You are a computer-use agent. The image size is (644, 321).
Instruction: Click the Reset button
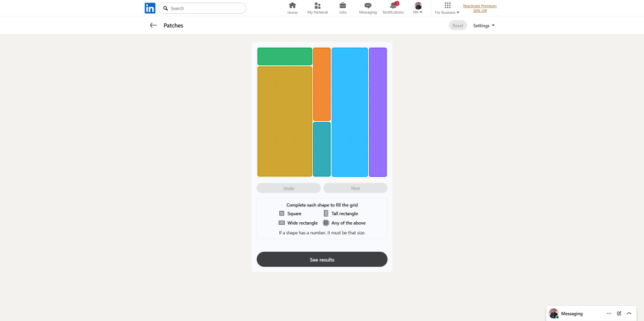click(458, 25)
